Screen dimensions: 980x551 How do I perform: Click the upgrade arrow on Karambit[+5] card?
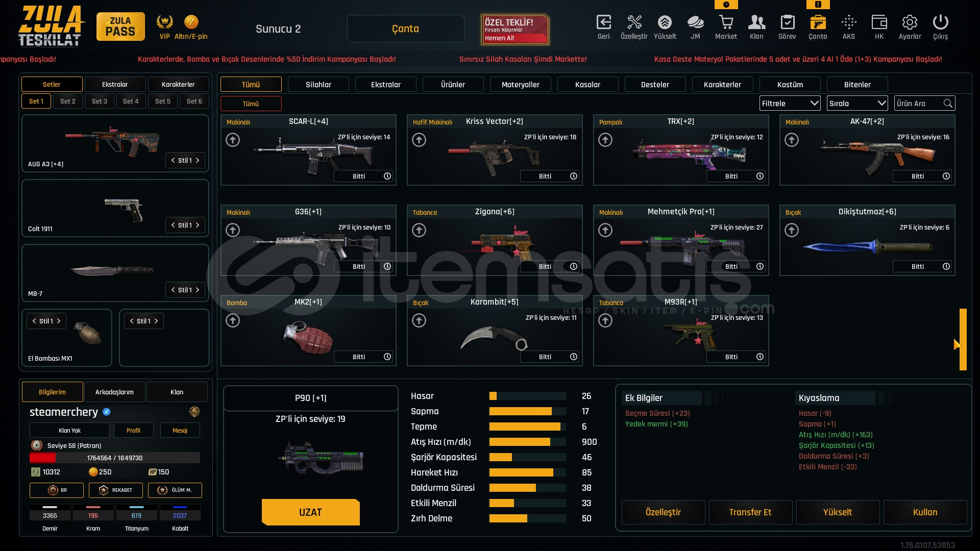pyautogui.click(x=419, y=320)
